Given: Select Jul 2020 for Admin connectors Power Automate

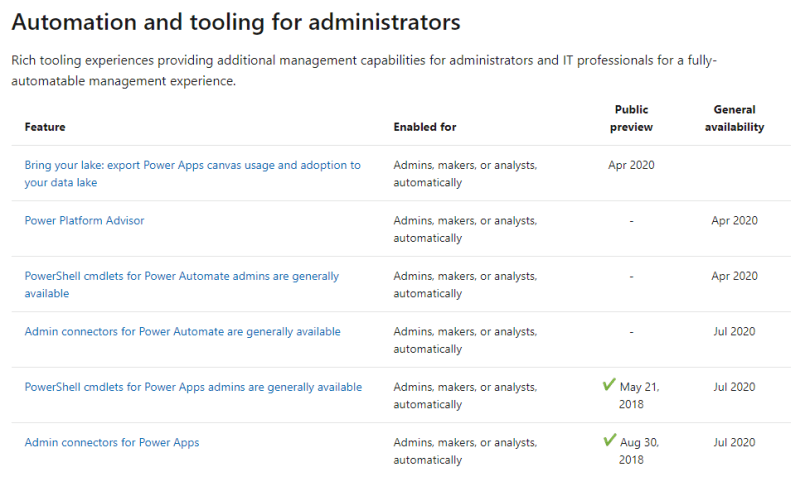Looking at the screenshot, I should pyautogui.click(x=734, y=332).
